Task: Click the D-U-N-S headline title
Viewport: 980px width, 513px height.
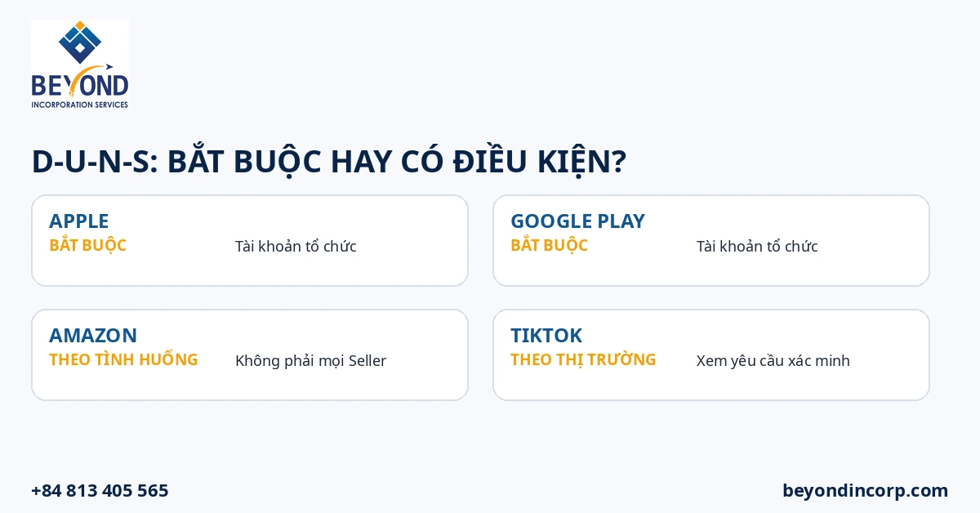Action: [328, 160]
